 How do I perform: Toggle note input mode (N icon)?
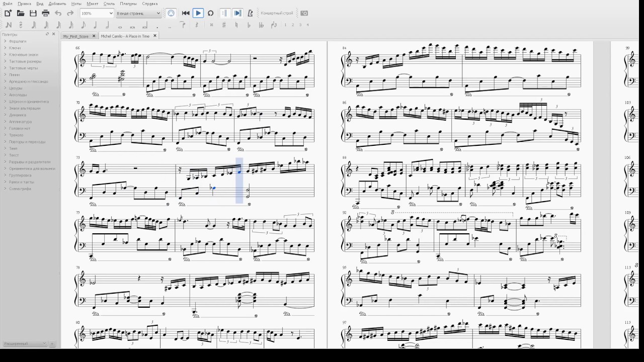[8, 25]
